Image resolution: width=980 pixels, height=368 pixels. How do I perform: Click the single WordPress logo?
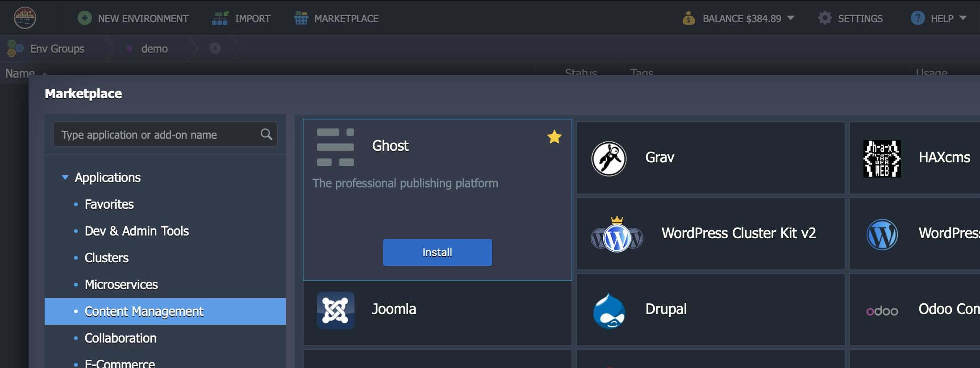point(882,234)
